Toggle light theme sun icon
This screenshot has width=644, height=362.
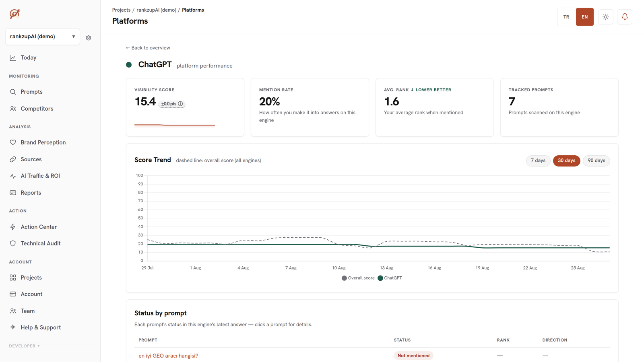pos(606,17)
